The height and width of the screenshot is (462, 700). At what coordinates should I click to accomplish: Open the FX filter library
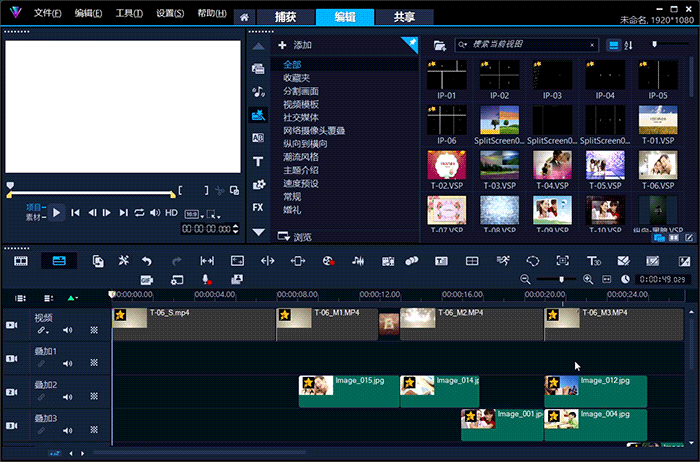[x=258, y=207]
